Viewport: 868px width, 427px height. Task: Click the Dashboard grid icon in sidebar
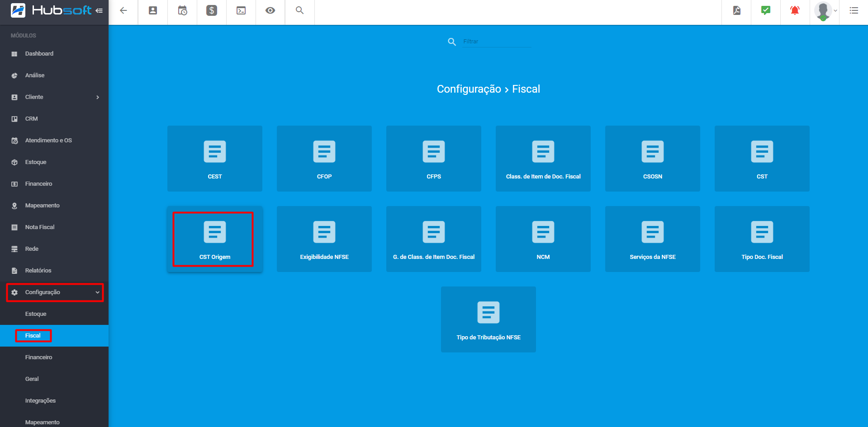pos(14,54)
